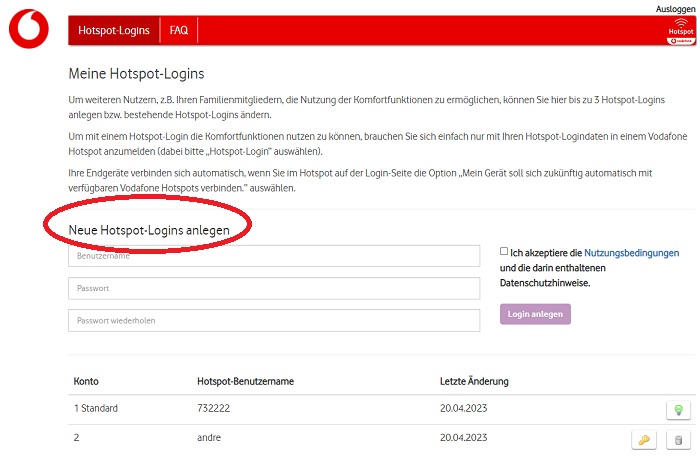Click the Login anlegen button
Screen dimensions: 700x465
coord(535,314)
